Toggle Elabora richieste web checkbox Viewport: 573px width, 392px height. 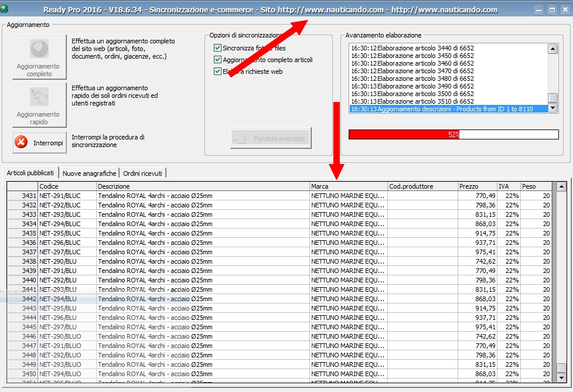(217, 71)
